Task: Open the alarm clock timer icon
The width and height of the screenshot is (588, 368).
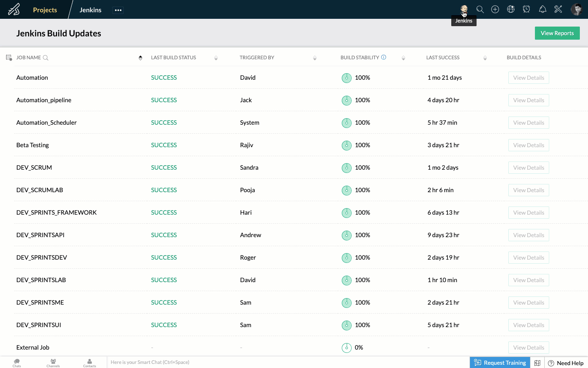Action: click(526, 9)
